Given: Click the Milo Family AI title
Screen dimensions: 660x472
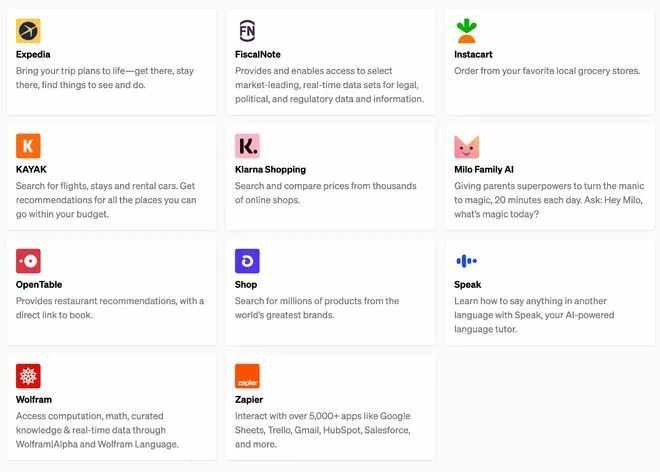Looking at the screenshot, I should [x=484, y=170].
